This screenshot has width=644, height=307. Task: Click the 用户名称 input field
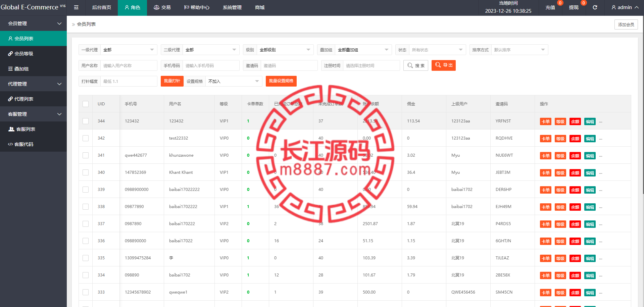click(x=129, y=65)
